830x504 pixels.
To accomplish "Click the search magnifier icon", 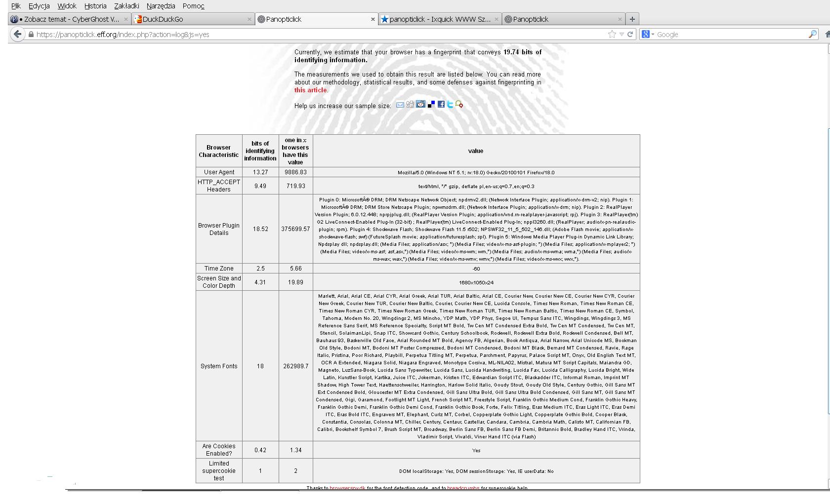I will tap(812, 34).
